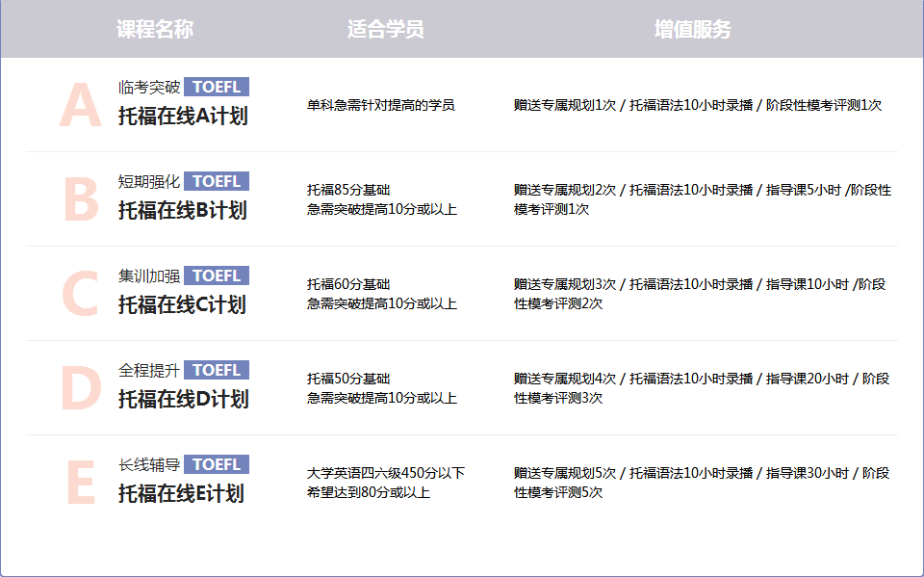Click the large letter A icon
Image resolution: width=924 pixels, height=577 pixels.
click(x=80, y=105)
